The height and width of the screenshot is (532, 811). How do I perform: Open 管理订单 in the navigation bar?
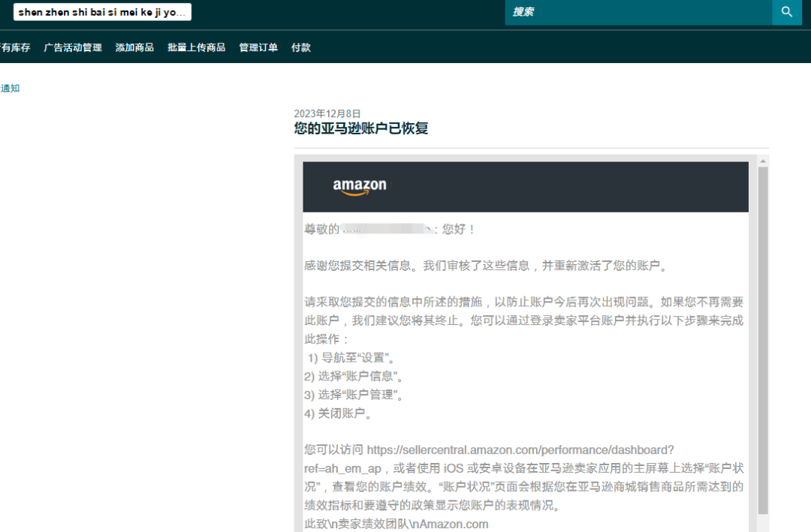[258, 47]
